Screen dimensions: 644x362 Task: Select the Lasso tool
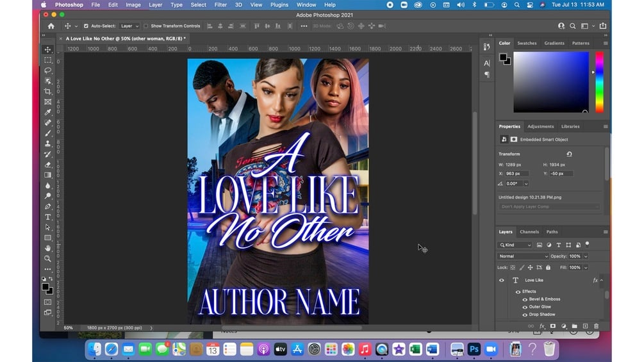pos(47,70)
